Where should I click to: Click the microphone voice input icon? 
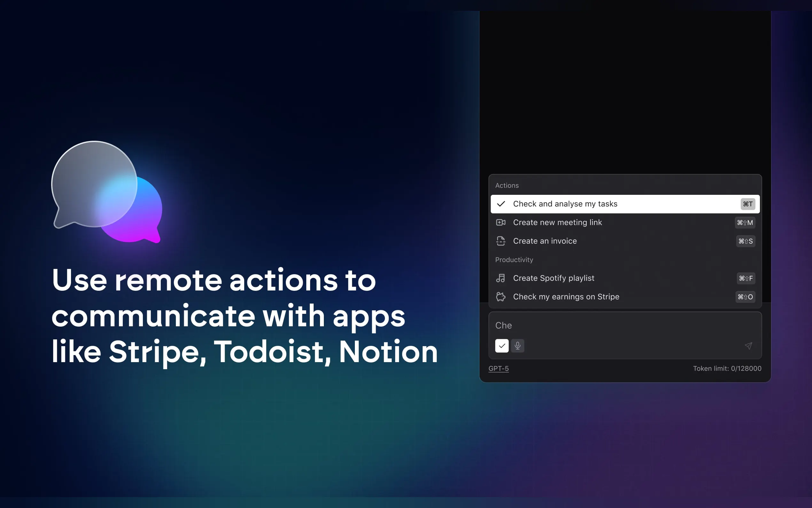(518, 346)
